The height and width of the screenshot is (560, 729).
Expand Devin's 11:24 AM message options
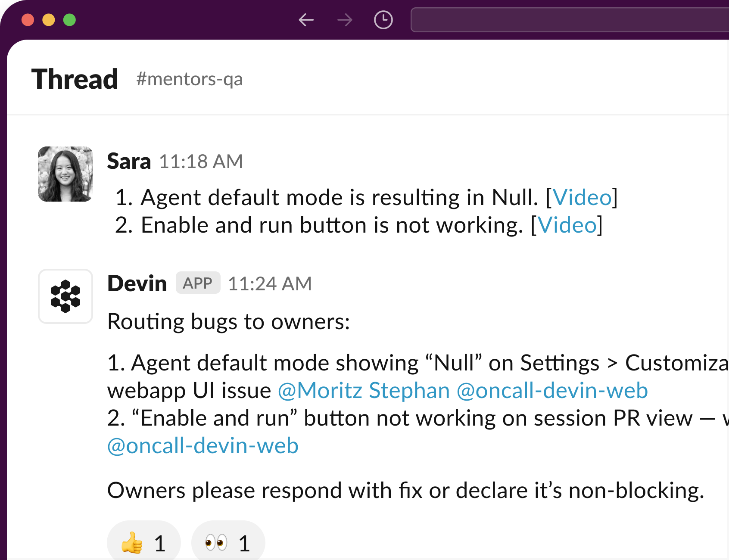[x=269, y=283]
